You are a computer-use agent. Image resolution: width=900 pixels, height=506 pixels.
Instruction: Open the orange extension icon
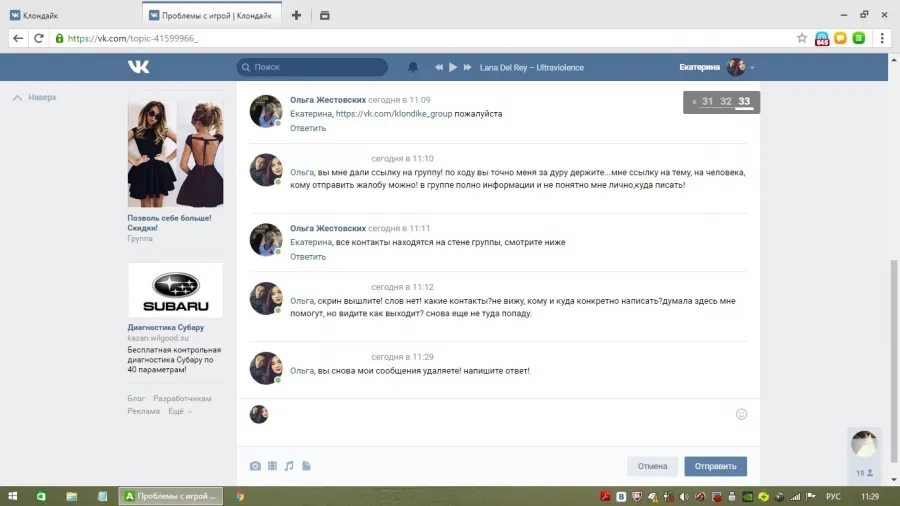[x=840, y=38]
